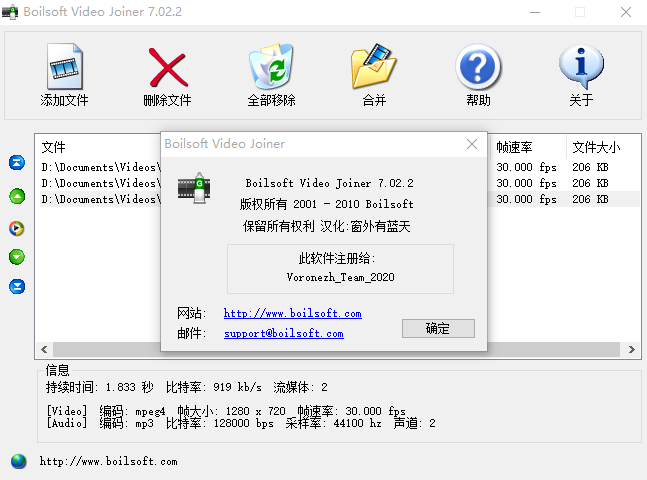
Task: Click the 帧大小: 1280 x 720 value
Action: [x=231, y=411]
